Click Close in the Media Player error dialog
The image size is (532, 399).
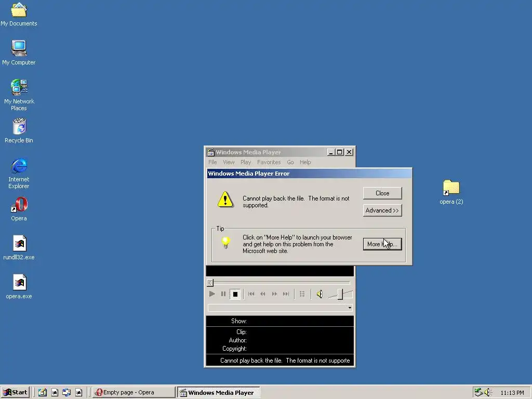[x=382, y=193]
